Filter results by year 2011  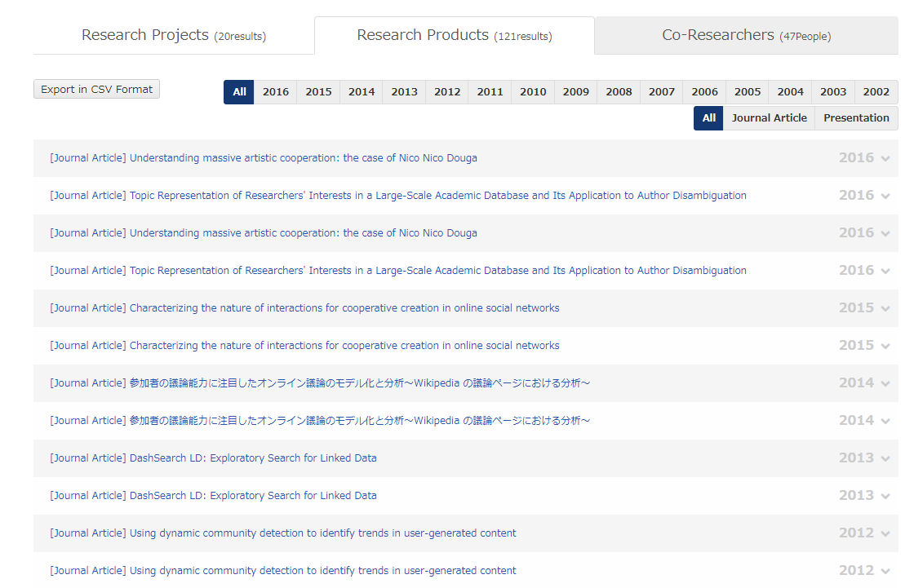[x=490, y=92]
